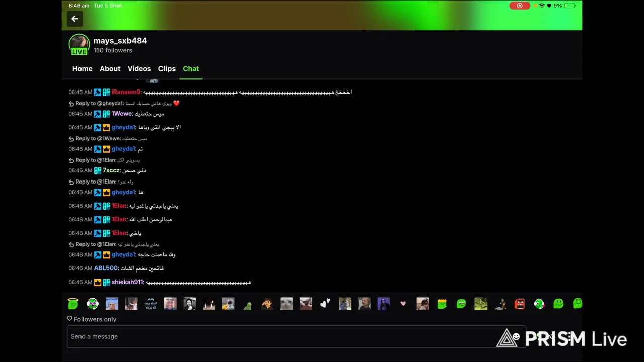Open the Videos tab

click(x=139, y=69)
